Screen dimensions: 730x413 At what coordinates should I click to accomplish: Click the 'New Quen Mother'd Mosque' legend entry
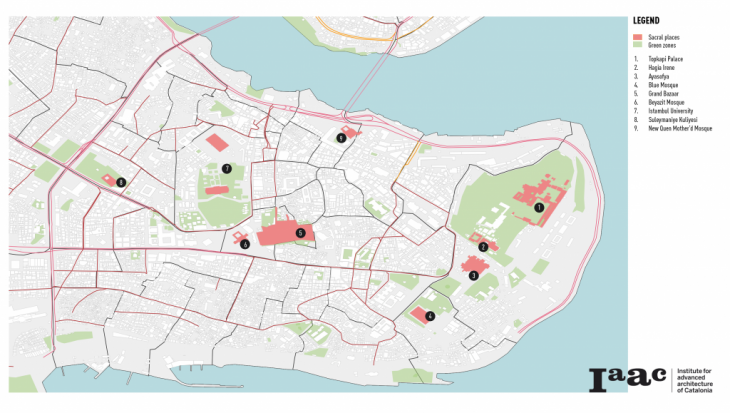pyautogui.click(x=680, y=129)
